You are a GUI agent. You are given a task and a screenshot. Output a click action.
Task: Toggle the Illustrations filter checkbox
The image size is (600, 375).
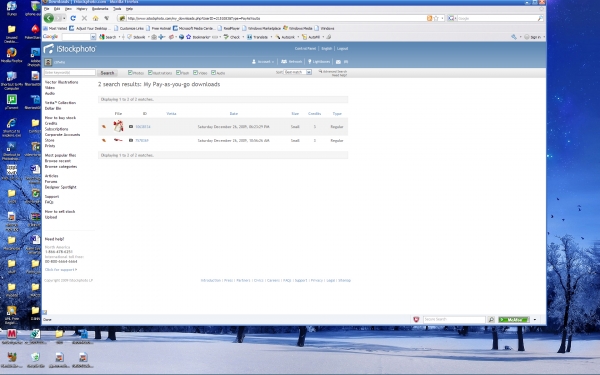click(x=150, y=72)
